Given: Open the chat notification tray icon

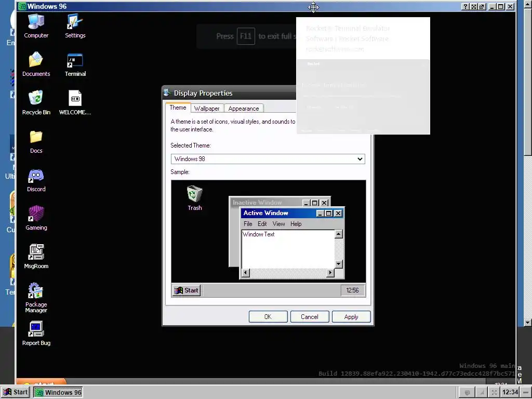Looking at the screenshot, I should pos(467,393).
